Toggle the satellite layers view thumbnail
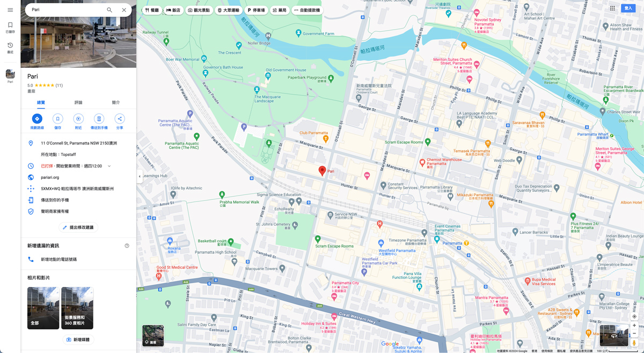The height and width of the screenshot is (353, 644). coord(153,335)
